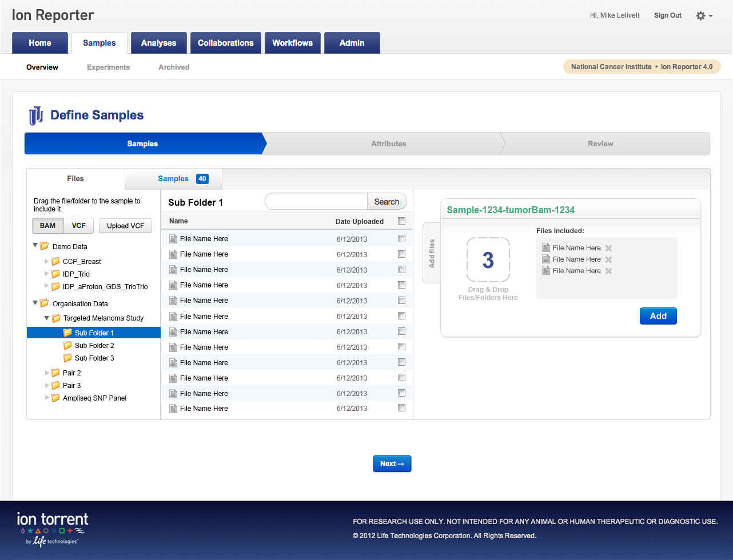Open the Analyses tab

click(x=159, y=43)
